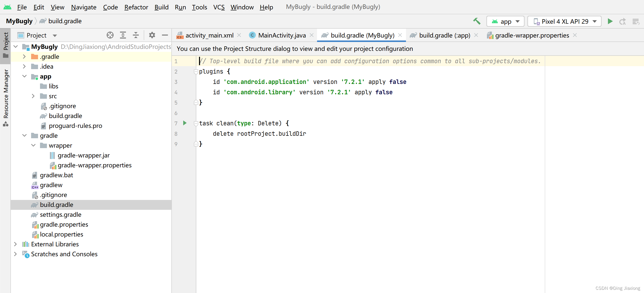The width and height of the screenshot is (644, 293).
Task: Fold the plugins block at line 2
Action: (x=196, y=72)
